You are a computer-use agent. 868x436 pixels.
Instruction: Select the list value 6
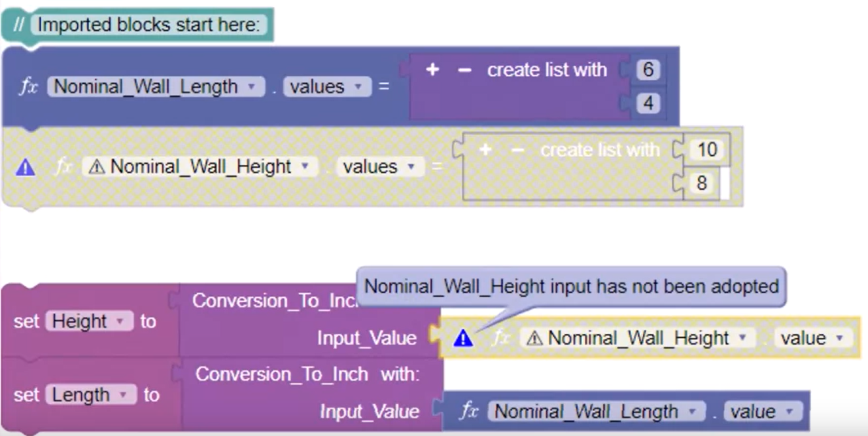coord(648,69)
